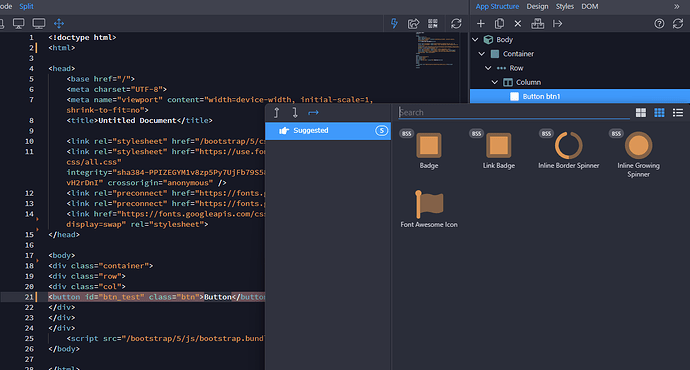Click the Column layout icon

tap(508, 82)
